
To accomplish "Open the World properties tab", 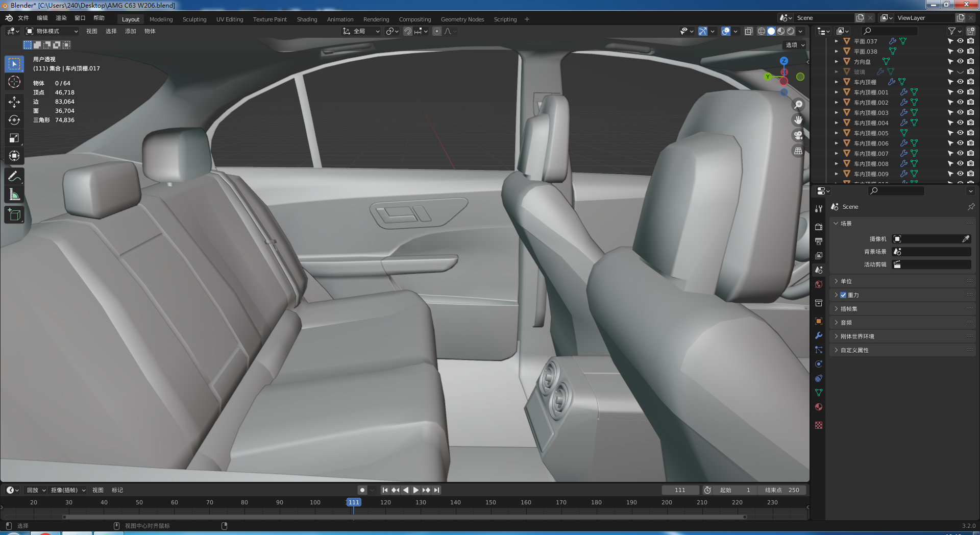I will pos(819,284).
